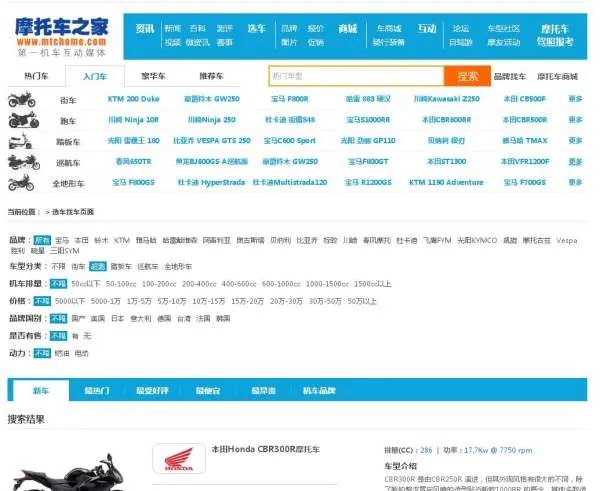Click the orange 搜索 button
Viewport: 600px width, 491px height.
[467, 76]
